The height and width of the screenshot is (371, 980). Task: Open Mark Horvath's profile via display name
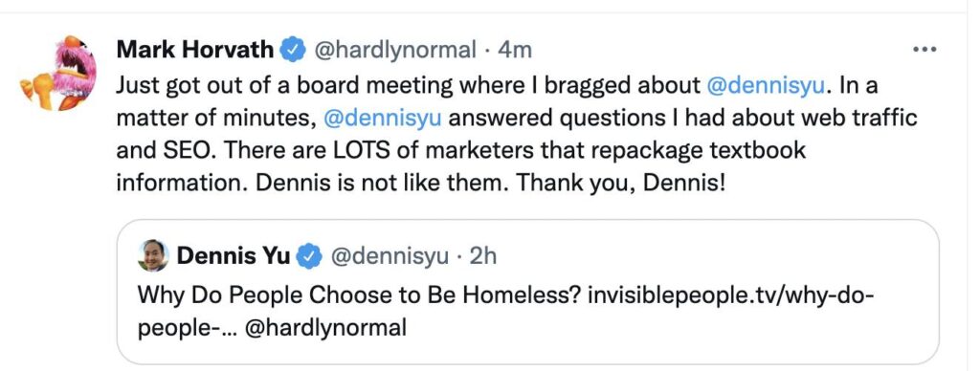coord(195,50)
